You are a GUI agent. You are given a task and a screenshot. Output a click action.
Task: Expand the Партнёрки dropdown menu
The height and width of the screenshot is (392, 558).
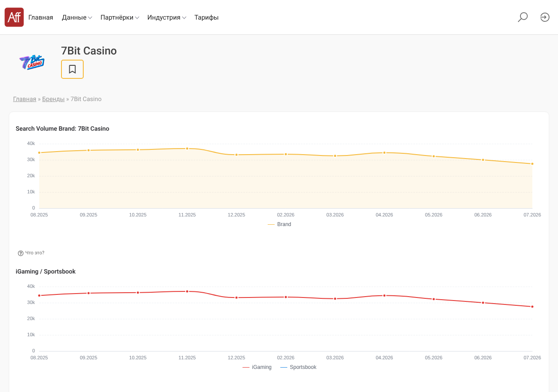click(120, 17)
